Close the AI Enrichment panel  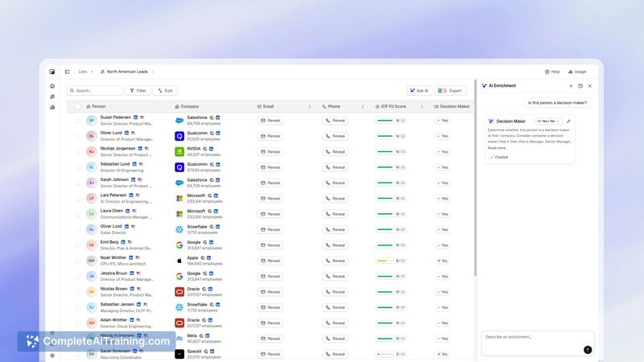point(590,86)
